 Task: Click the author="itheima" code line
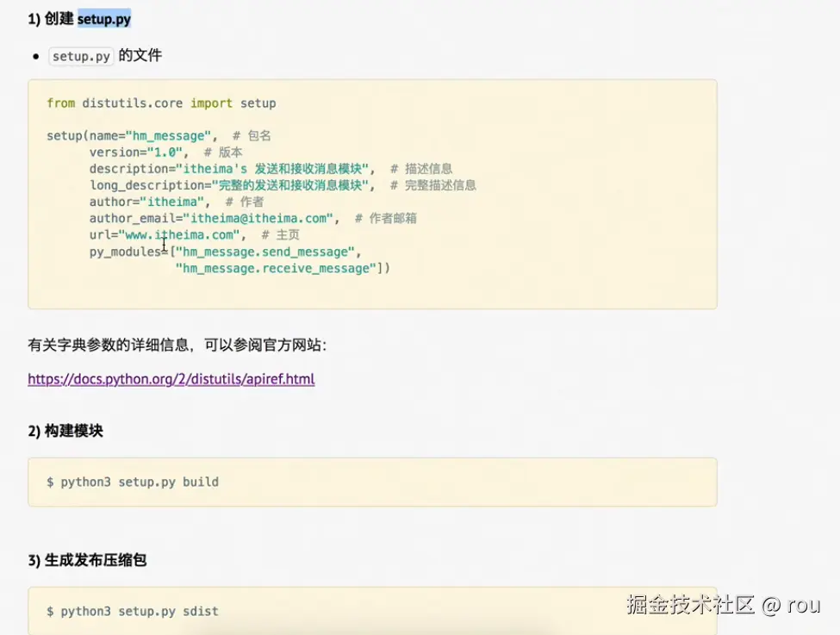[177, 202]
